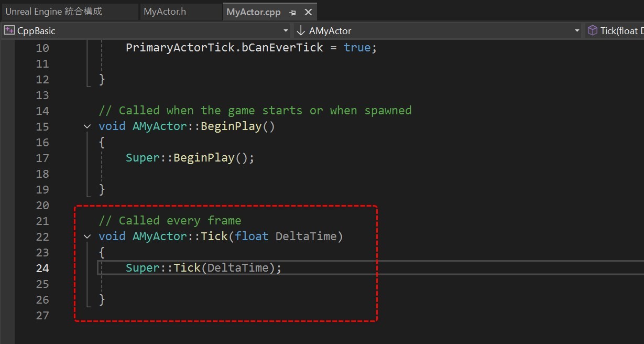This screenshot has height=344, width=644.
Task: Click the downward navigation arrow before AMyActor
Action: 300,30
